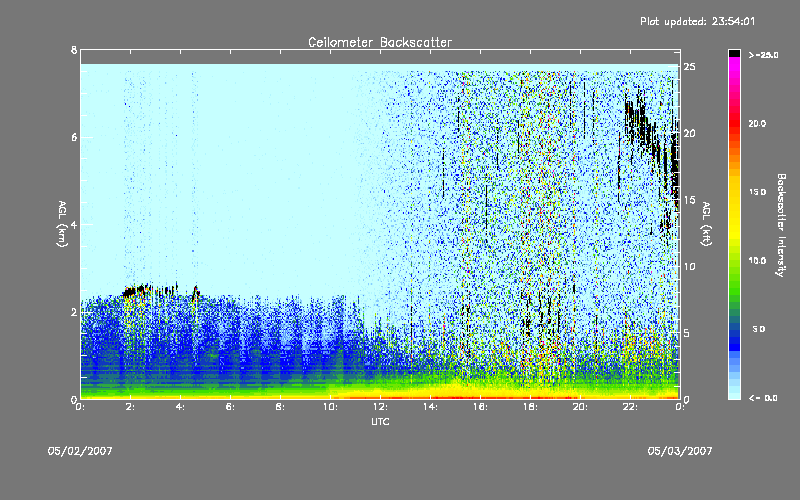The height and width of the screenshot is (500, 800).
Task: Select the "Backscatter Intensity" colorbar label
Action: pyautogui.click(x=781, y=225)
